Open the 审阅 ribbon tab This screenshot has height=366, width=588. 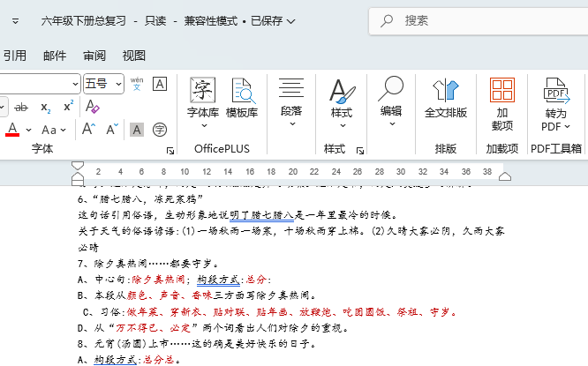pos(94,56)
